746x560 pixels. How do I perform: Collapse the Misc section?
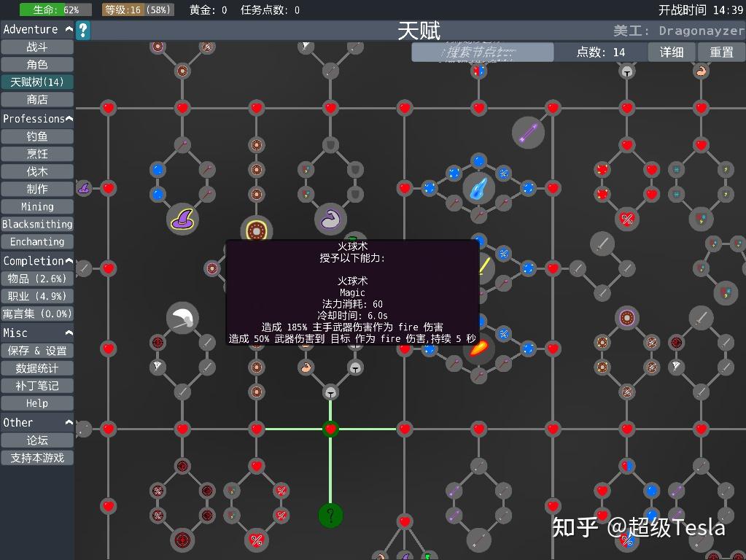pyautogui.click(x=67, y=332)
